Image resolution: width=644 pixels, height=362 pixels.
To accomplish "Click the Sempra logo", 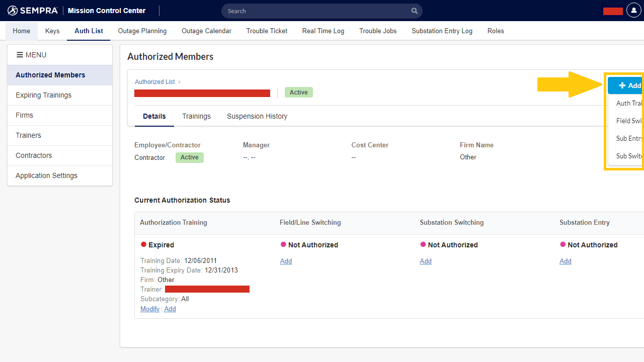I will [x=33, y=11].
